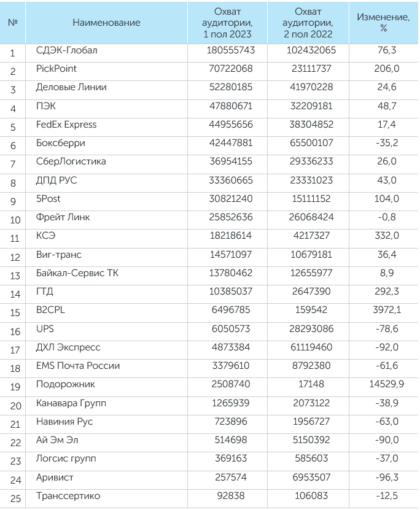The image size is (420, 510).
Task: Select the PickPoint row name
Action: (x=56, y=69)
